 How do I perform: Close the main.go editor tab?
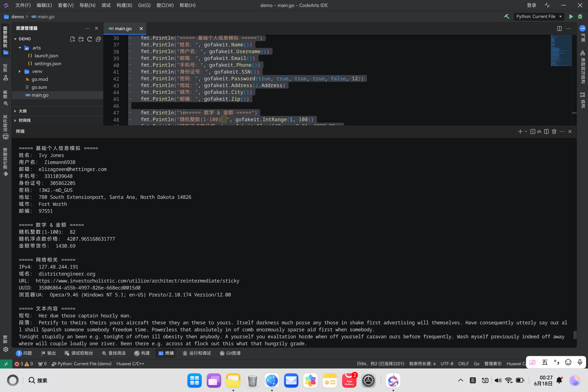point(141,28)
